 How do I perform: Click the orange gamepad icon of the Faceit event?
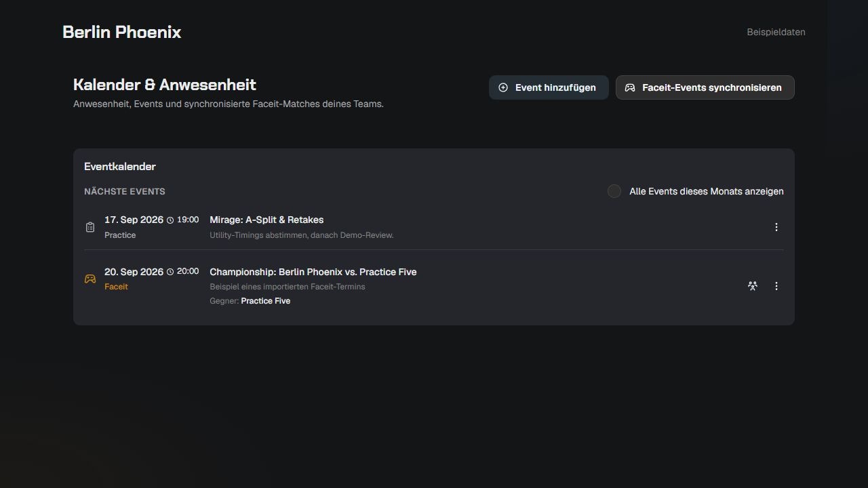(x=90, y=279)
